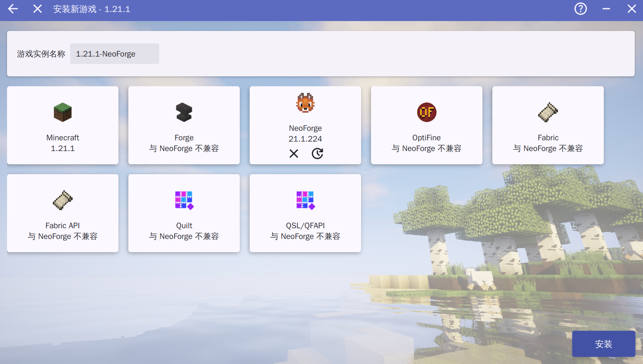Click the 安装新游戏 - 1.21.1 title
Image resolution: width=643 pixels, height=364 pixels.
pos(92,9)
